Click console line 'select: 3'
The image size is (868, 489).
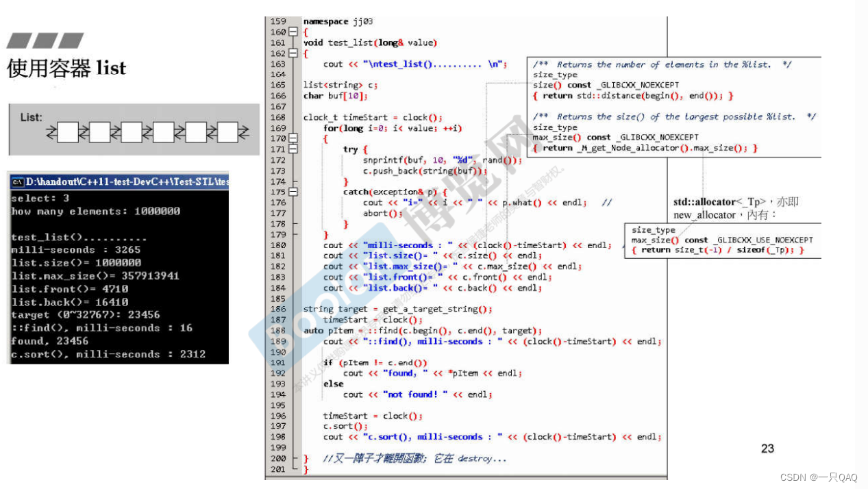[40, 199]
